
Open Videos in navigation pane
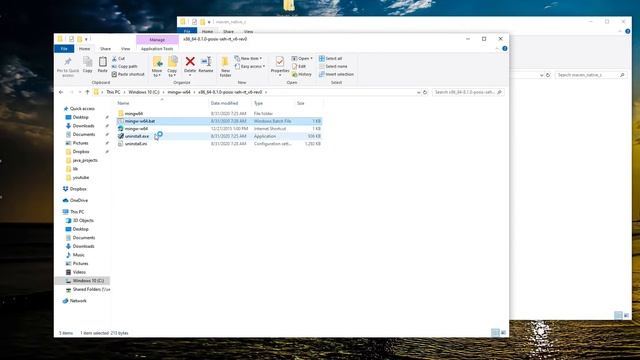pyautogui.click(x=79, y=272)
